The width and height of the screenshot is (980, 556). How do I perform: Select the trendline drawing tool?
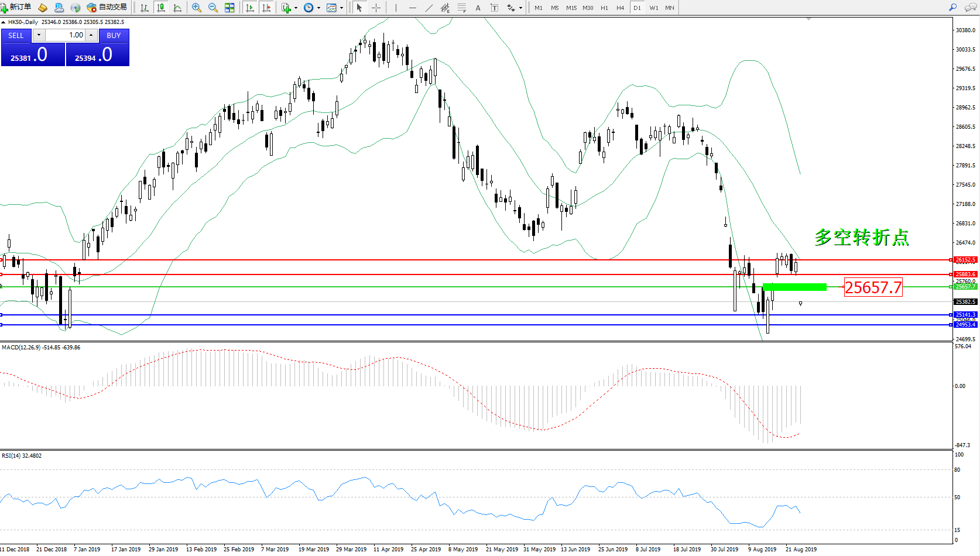point(429,8)
